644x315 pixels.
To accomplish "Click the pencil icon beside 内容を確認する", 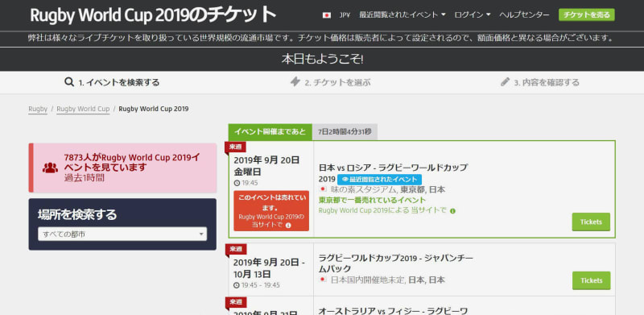I will coord(505,82).
